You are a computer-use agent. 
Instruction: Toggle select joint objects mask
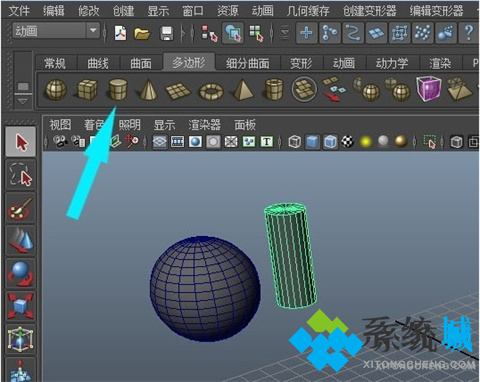coord(330,33)
